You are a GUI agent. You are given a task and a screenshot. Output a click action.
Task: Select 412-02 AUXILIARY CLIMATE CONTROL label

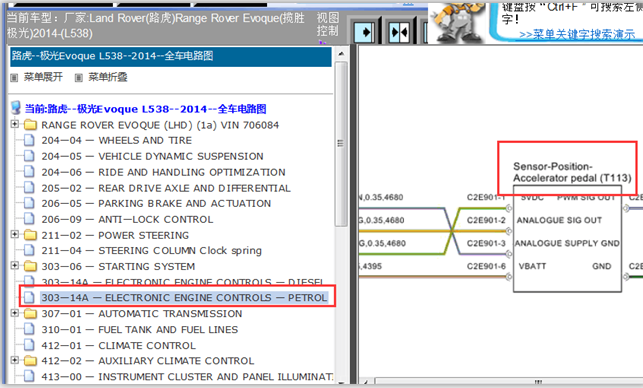[148, 361]
